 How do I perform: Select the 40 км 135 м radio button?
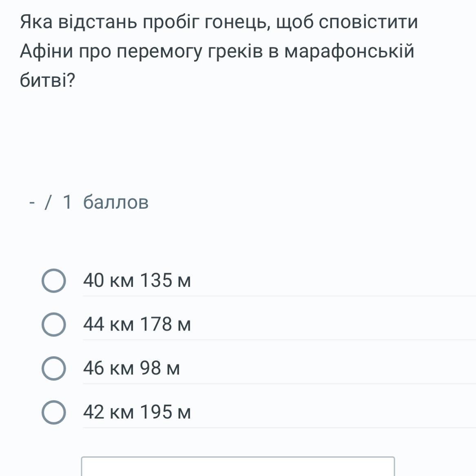tap(53, 281)
